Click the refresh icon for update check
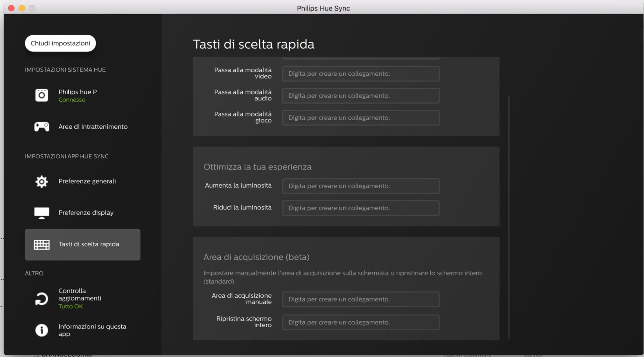 click(x=42, y=299)
